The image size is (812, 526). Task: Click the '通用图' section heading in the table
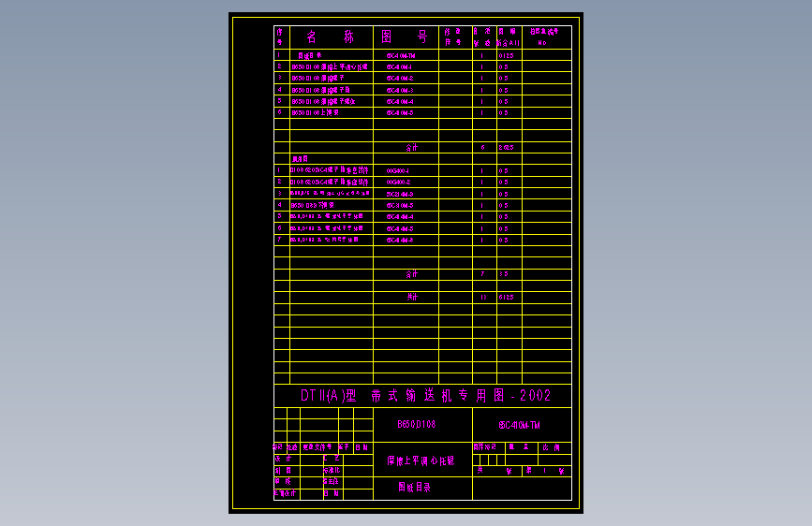point(300,159)
